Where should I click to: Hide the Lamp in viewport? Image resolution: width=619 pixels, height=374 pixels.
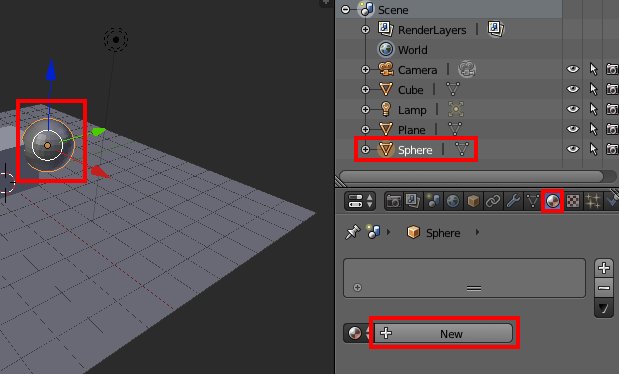pos(573,109)
